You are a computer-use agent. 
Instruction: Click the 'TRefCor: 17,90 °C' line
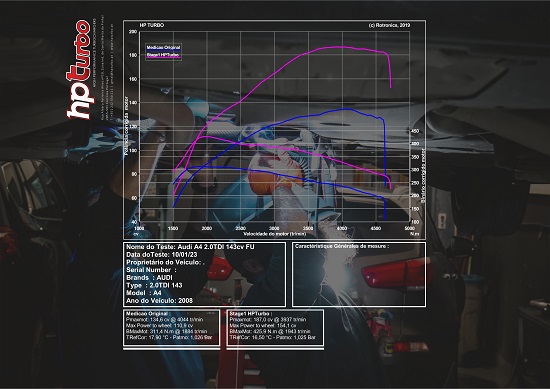(x=169, y=337)
